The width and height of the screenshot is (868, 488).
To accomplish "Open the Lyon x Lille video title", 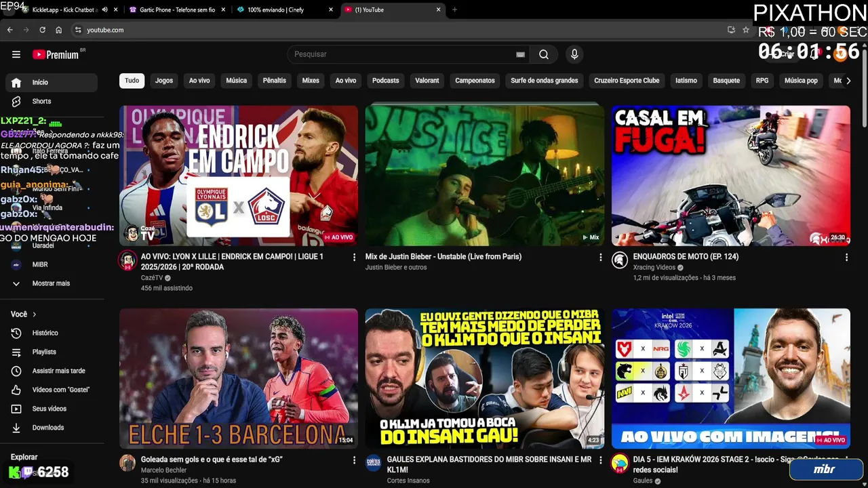I will (x=232, y=262).
